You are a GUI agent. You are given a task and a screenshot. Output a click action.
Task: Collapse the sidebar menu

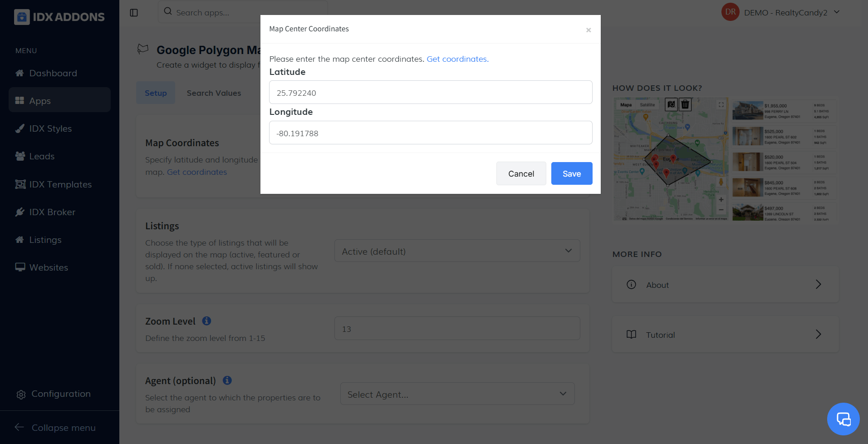click(x=63, y=428)
